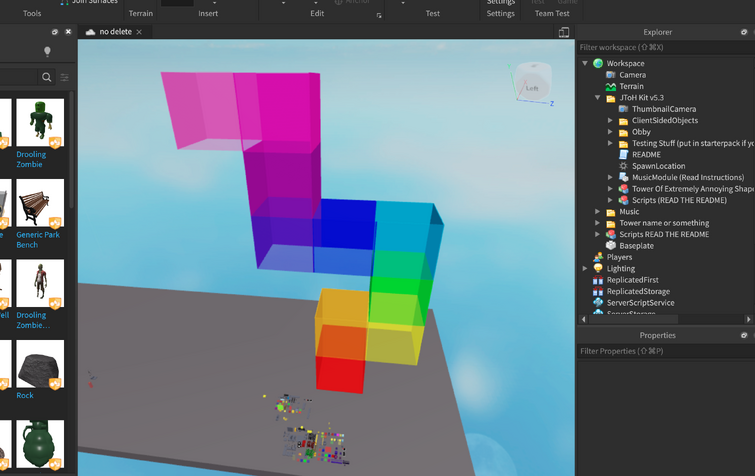Image resolution: width=755 pixels, height=476 pixels.
Task: Click the README script icon
Action: pyautogui.click(x=624, y=154)
